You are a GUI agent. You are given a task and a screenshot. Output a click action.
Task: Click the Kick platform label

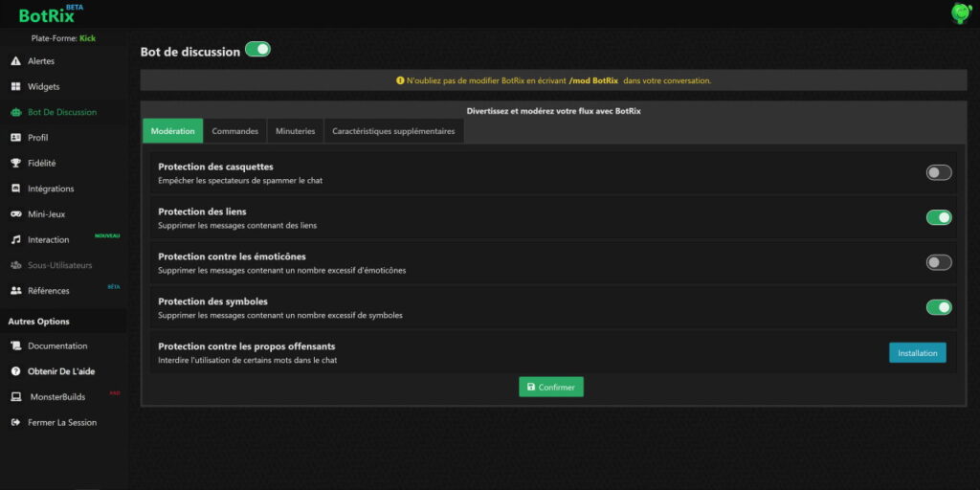click(87, 38)
